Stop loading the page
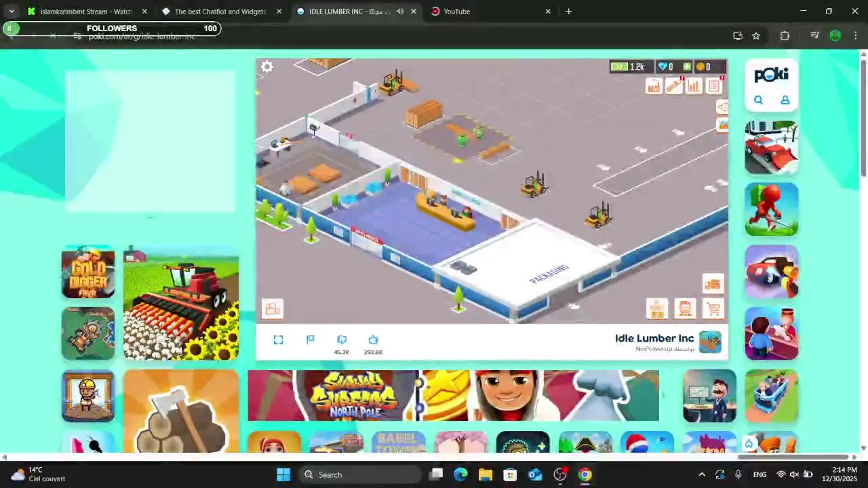 [53, 36]
